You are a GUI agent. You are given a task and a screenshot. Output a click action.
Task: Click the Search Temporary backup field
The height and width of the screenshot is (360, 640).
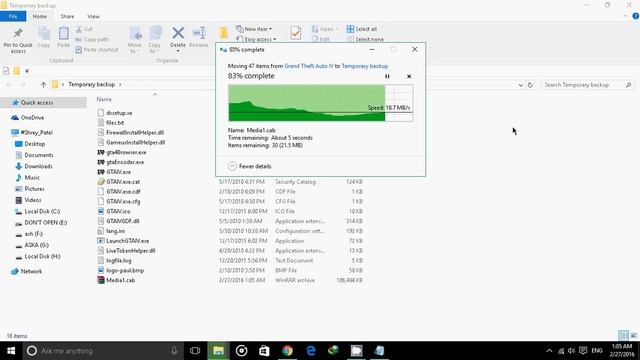click(x=588, y=85)
